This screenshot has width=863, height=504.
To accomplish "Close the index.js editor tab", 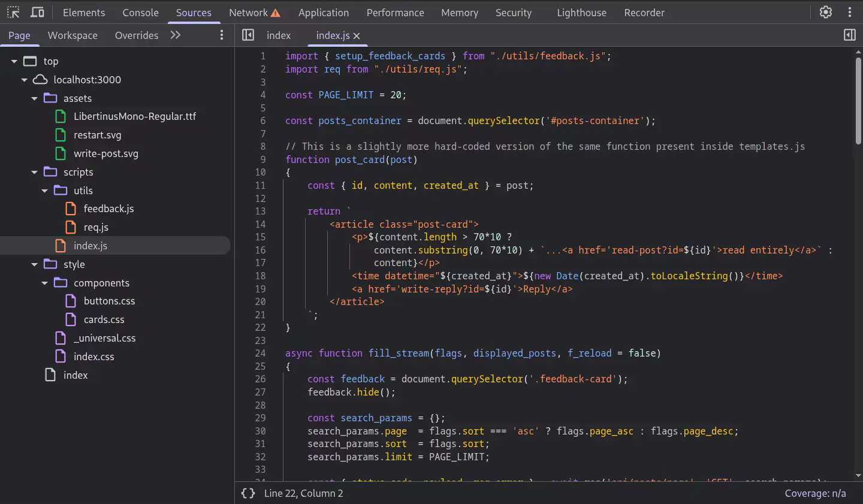I will coord(357,36).
